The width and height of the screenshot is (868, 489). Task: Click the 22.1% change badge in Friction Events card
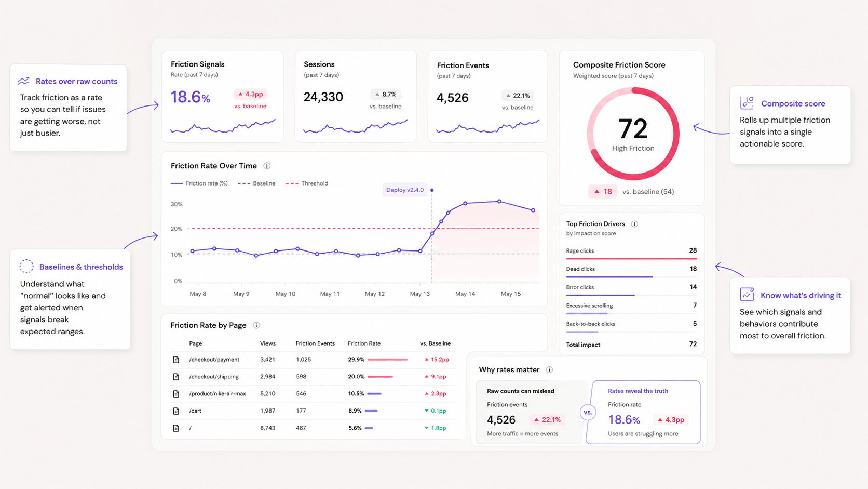click(518, 95)
